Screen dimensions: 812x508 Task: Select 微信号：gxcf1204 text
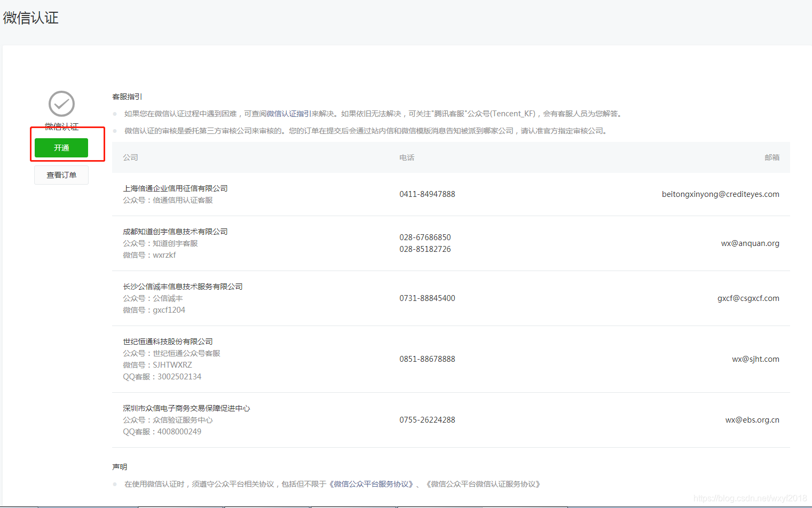(x=154, y=310)
